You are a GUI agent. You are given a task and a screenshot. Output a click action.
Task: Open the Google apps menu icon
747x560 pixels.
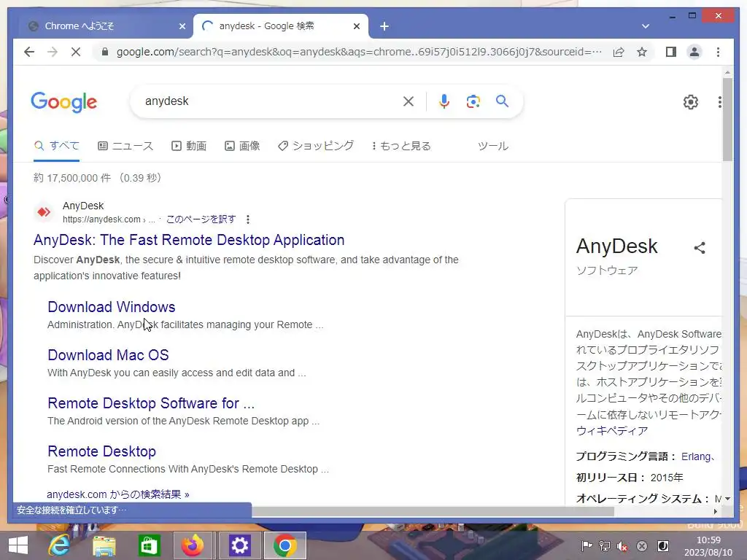(x=719, y=102)
